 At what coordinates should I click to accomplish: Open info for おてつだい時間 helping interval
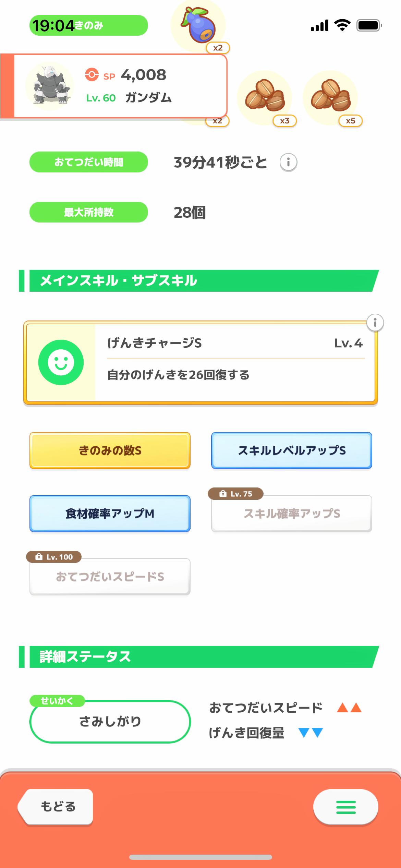[x=288, y=162]
